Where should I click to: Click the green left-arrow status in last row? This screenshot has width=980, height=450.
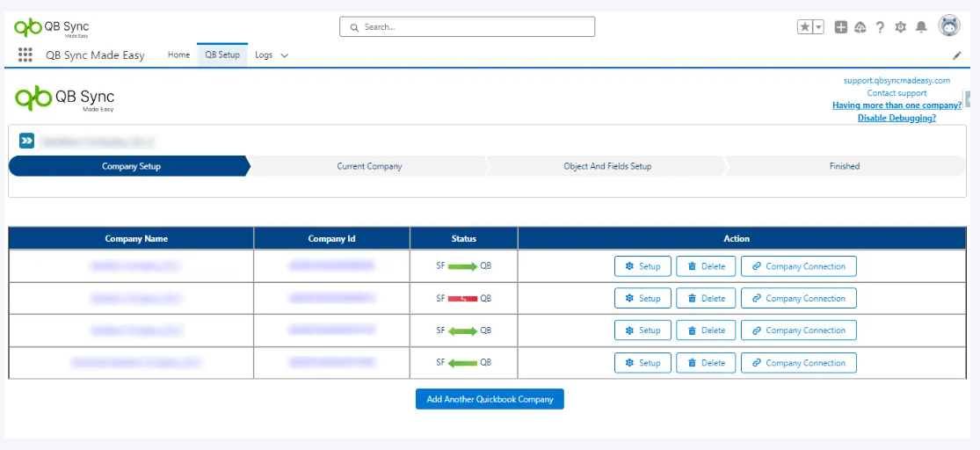point(462,362)
